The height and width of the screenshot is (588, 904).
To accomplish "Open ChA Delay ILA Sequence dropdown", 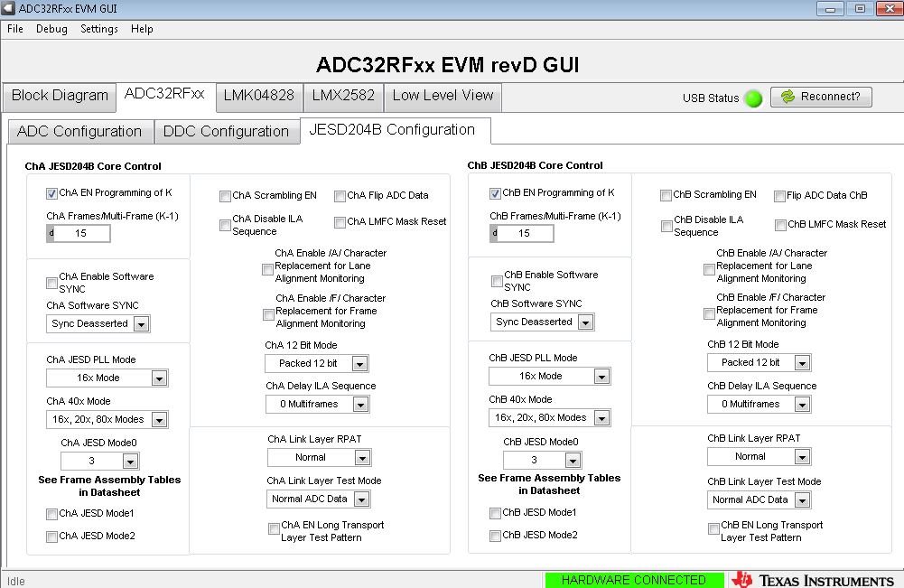I will [318, 405].
